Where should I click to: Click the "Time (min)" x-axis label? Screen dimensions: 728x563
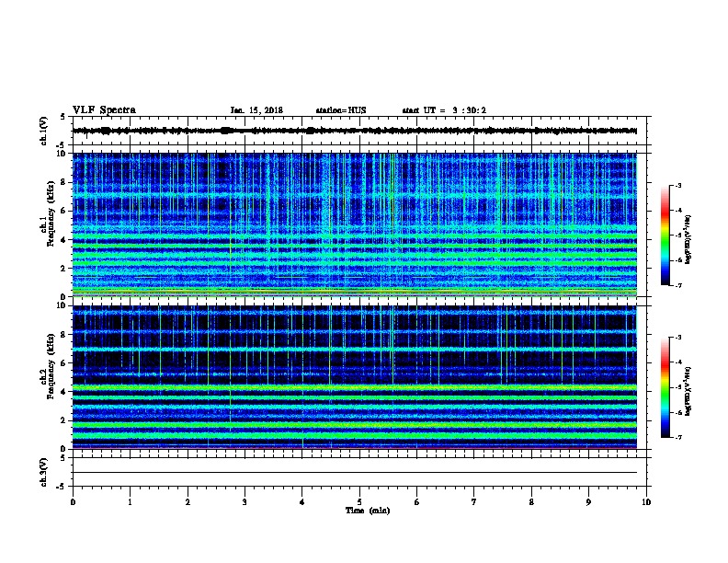click(x=368, y=511)
